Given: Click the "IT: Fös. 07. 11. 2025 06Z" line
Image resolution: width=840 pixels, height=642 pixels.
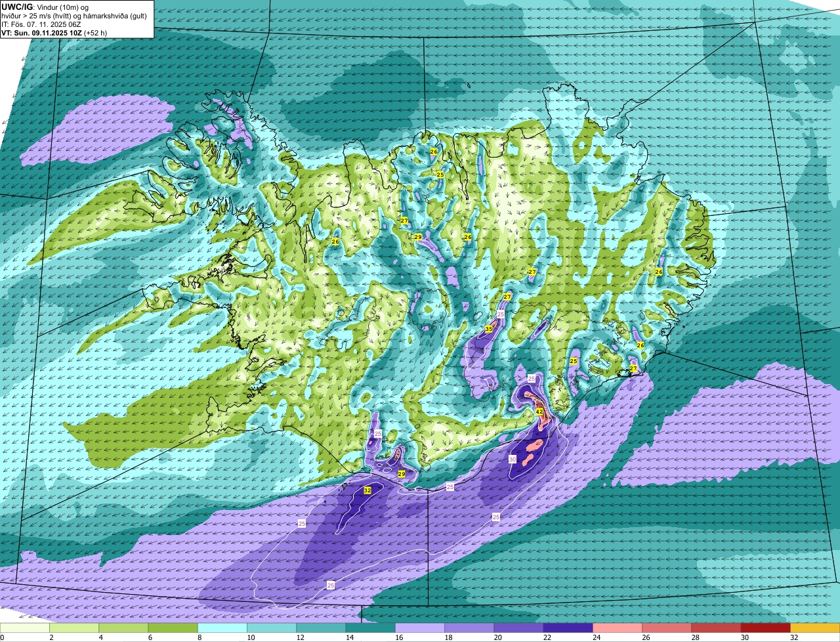Looking at the screenshot, I should (x=41, y=24).
